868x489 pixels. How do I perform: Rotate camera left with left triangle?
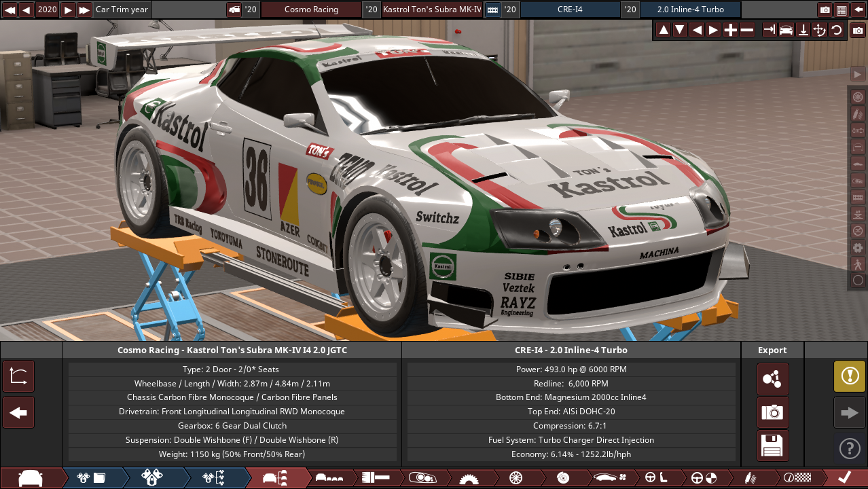[697, 30]
